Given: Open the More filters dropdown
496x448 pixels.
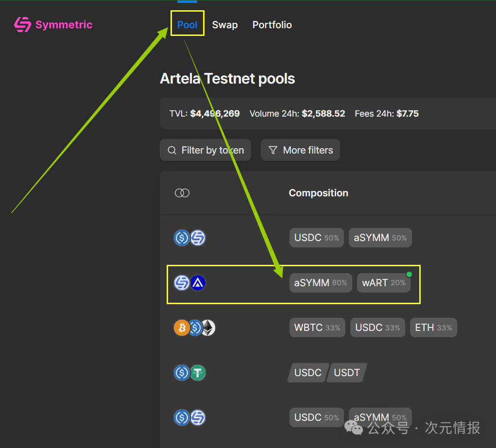Looking at the screenshot, I should [x=300, y=150].
